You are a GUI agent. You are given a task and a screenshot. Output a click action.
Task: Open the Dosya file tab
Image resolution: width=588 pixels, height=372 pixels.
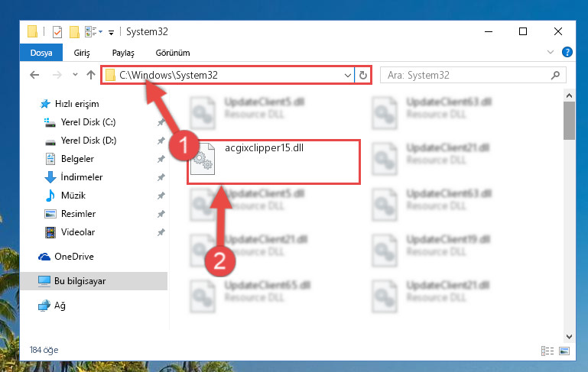(41, 53)
